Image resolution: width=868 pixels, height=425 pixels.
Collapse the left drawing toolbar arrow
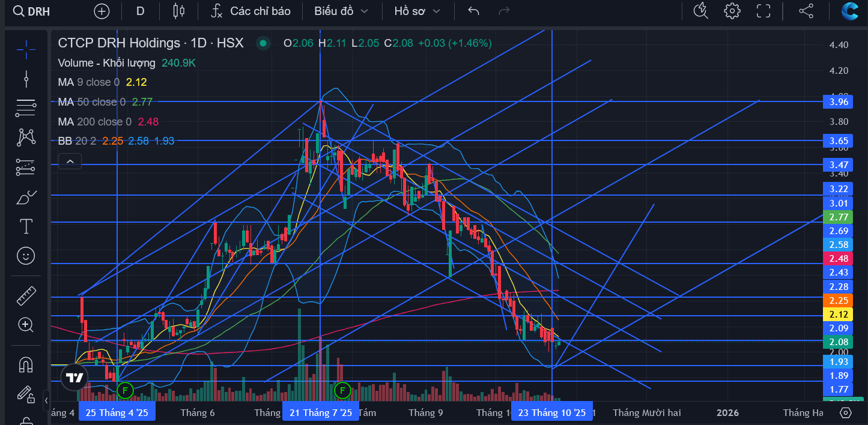46,400
